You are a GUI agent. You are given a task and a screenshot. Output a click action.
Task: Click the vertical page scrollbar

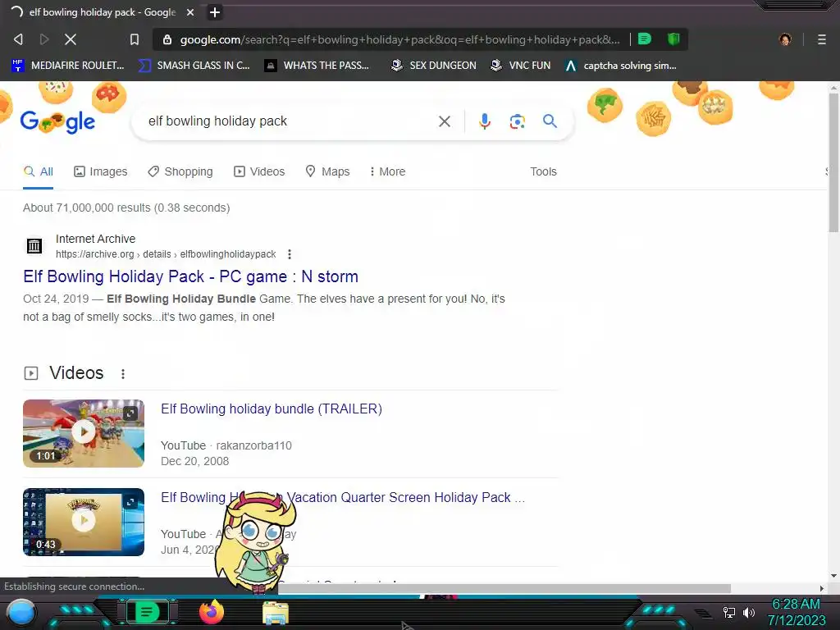[833, 162]
